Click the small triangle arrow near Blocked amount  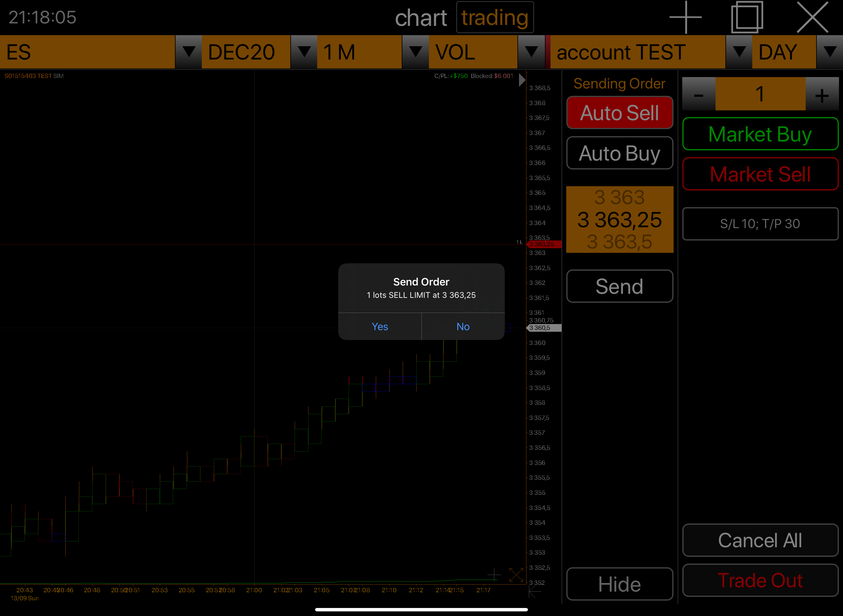tap(522, 80)
